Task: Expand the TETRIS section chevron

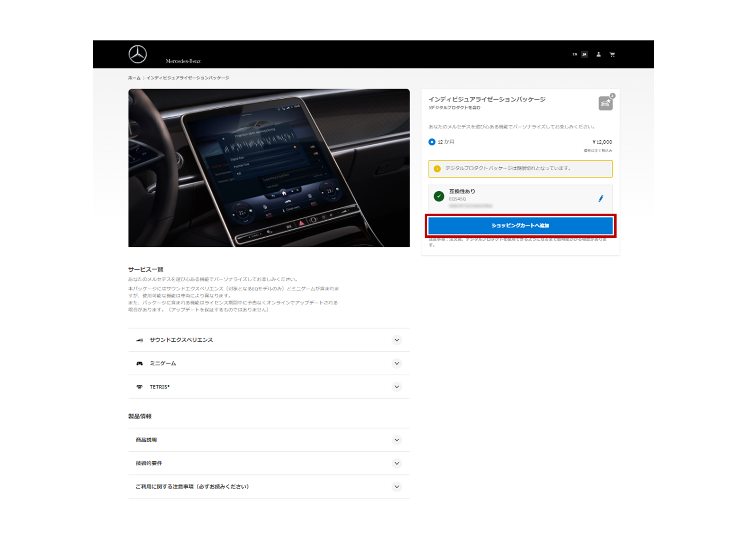Action: 396,387
